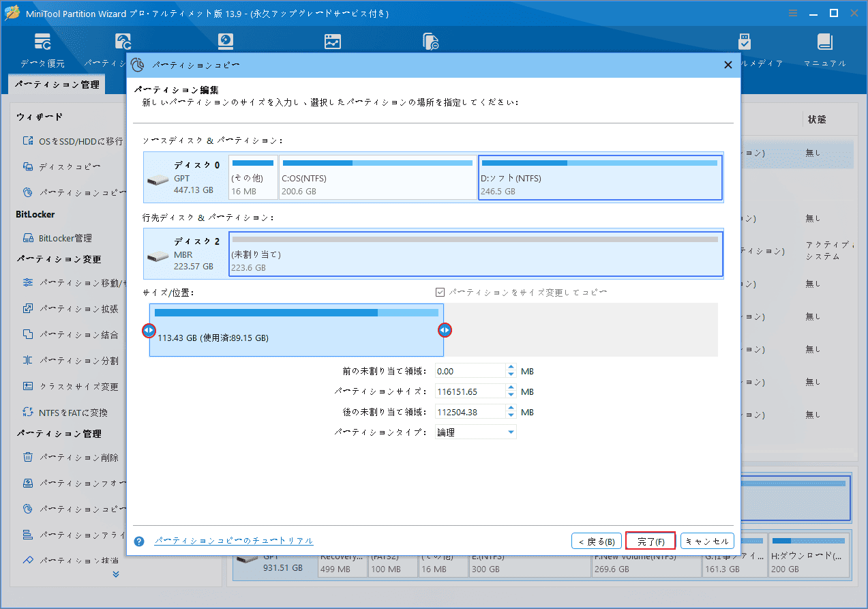Choose パーティション拡張 in the sidebar

click(x=71, y=309)
